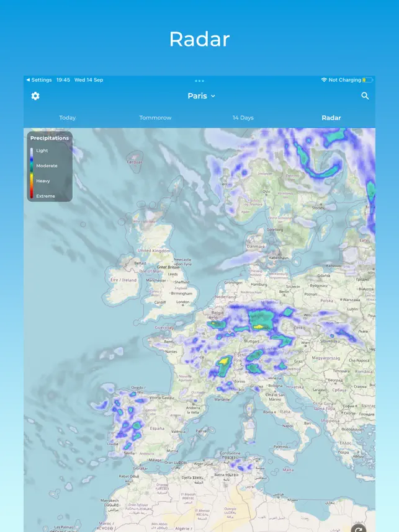Open settings with the gear icon

[x=35, y=96]
